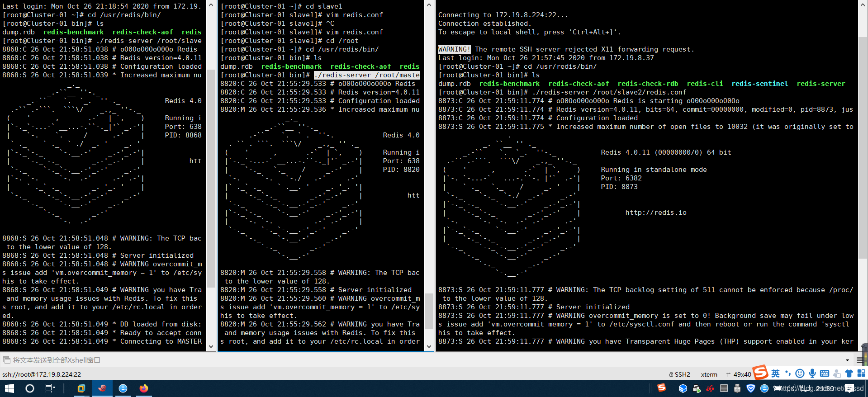
Task: Open the notification center icon
Action: click(849, 388)
